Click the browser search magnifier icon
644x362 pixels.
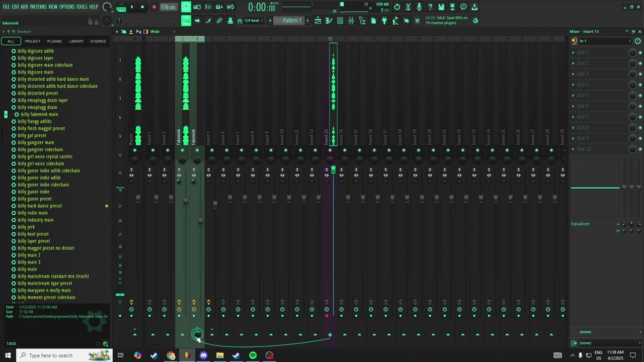click(x=106, y=344)
